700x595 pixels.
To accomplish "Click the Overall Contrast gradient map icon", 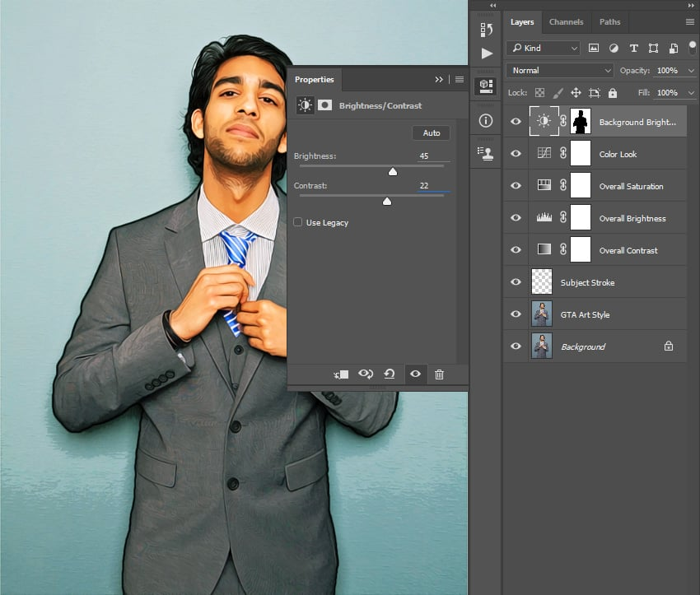I will (544, 249).
